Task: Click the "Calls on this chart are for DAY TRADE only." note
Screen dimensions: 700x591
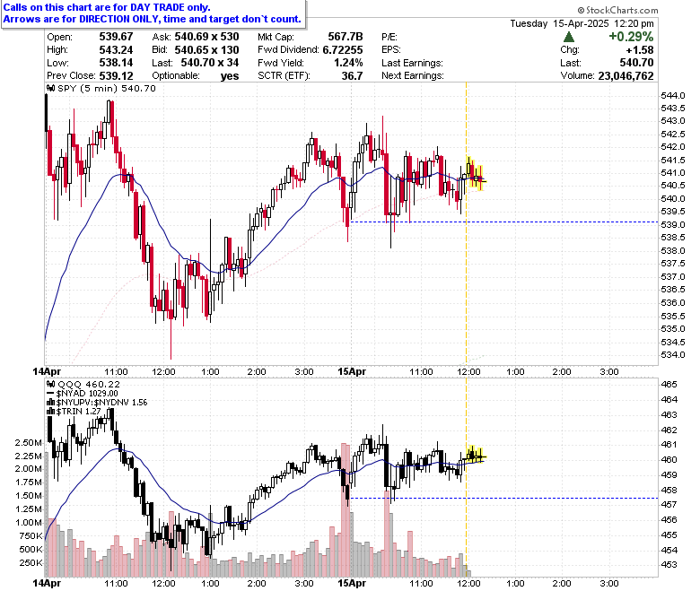Action: (107, 7)
